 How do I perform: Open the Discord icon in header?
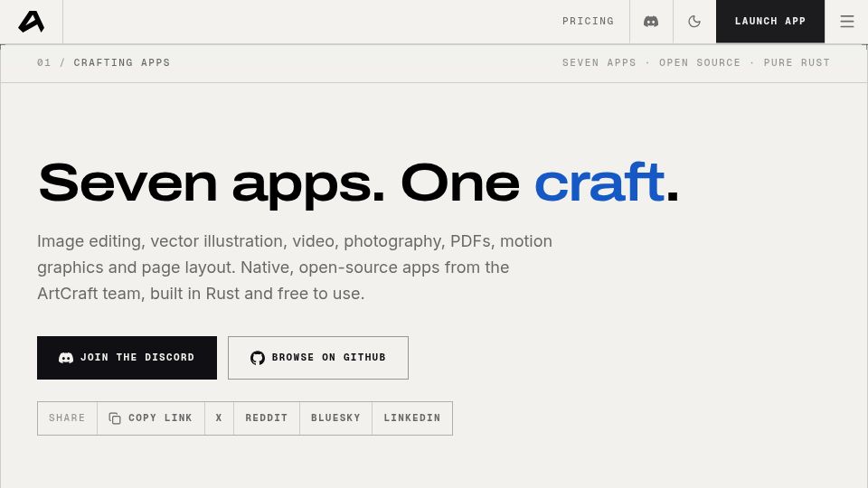click(x=651, y=22)
